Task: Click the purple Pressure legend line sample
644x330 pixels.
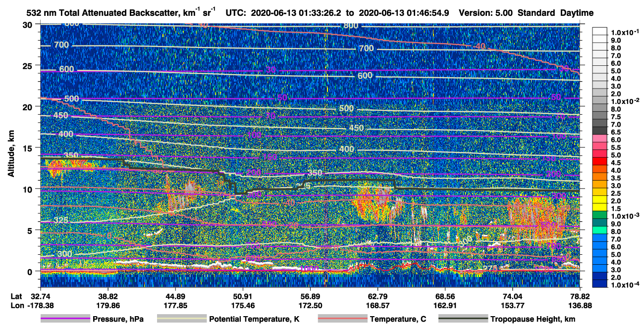Action: click(65, 319)
